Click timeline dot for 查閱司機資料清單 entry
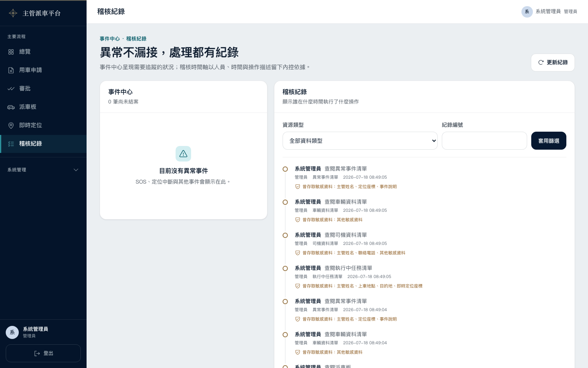The height and width of the screenshot is (368, 588). coord(285,235)
